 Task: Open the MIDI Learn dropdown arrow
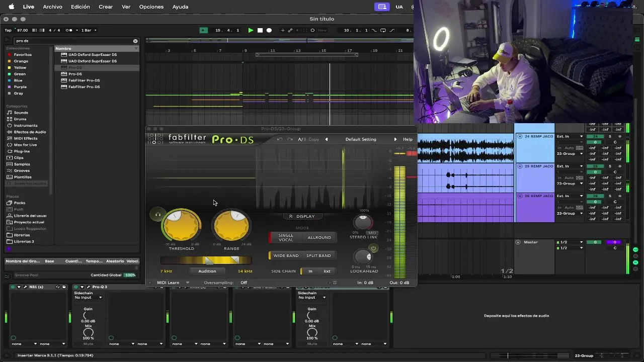click(187, 283)
